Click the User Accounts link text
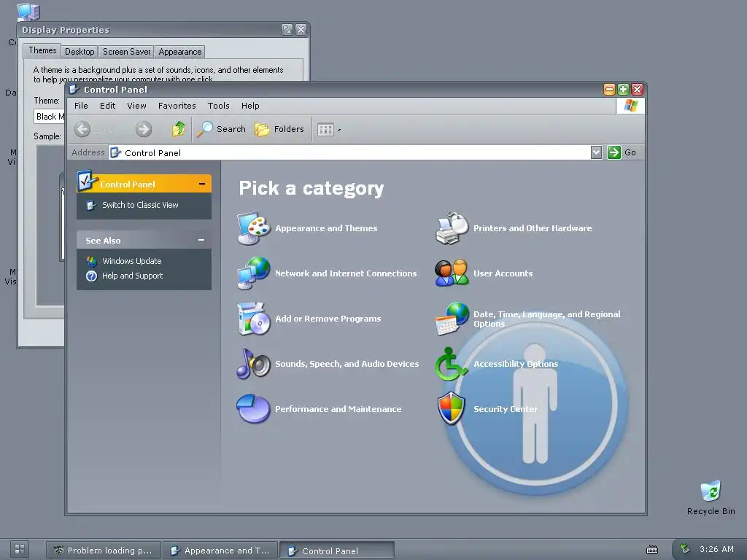Image resolution: width=747 pixels, height=560 pixels. [x=503, y=273]
